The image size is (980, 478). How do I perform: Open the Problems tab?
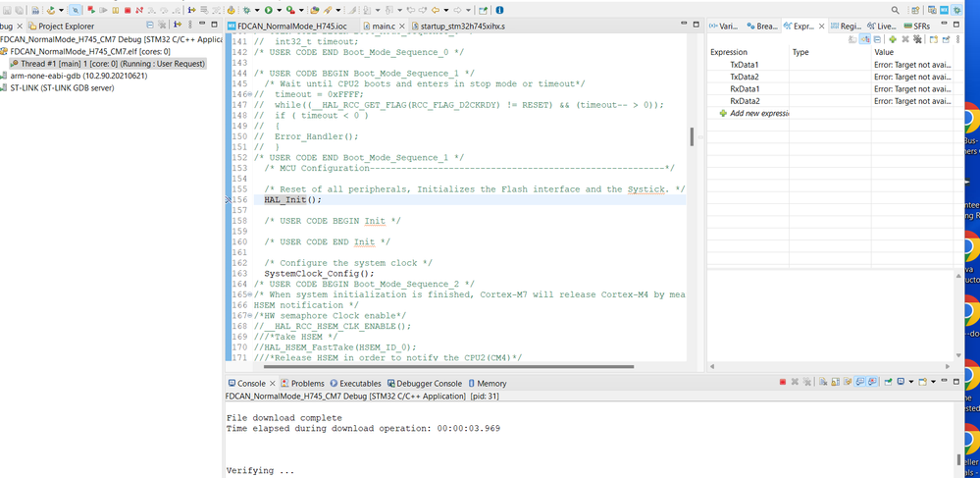tap(302, 383)
